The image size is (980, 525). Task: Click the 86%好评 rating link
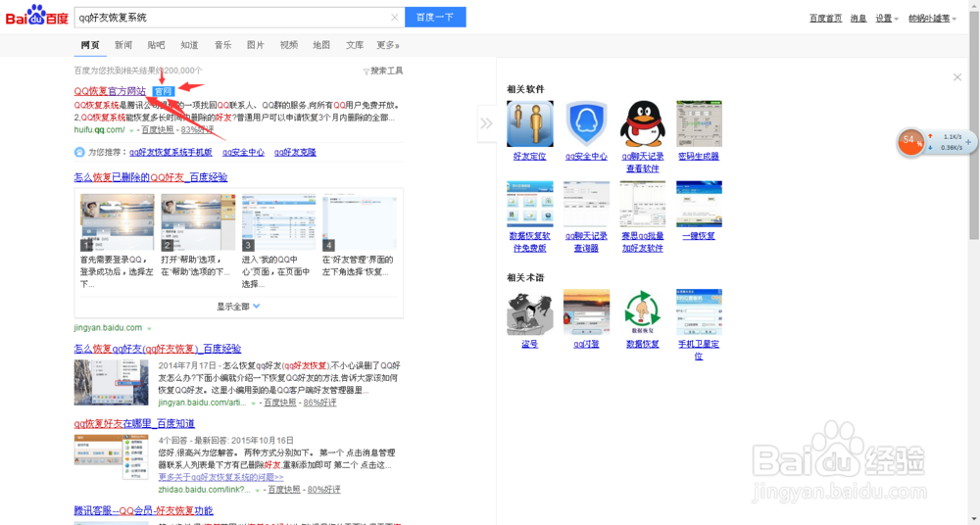(x=320, y=403)
